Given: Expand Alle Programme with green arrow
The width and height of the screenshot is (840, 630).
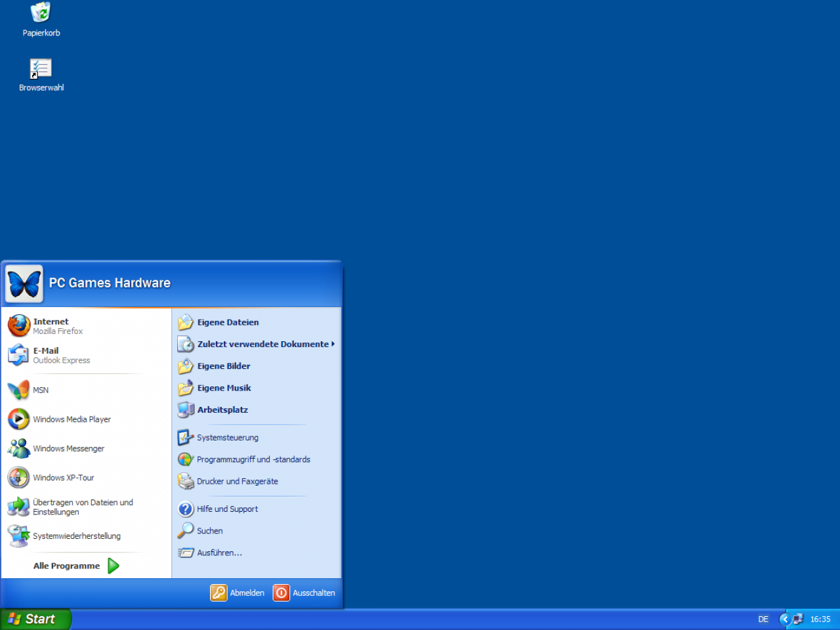Looking at the screenshot, I should [x=114, y=566].
